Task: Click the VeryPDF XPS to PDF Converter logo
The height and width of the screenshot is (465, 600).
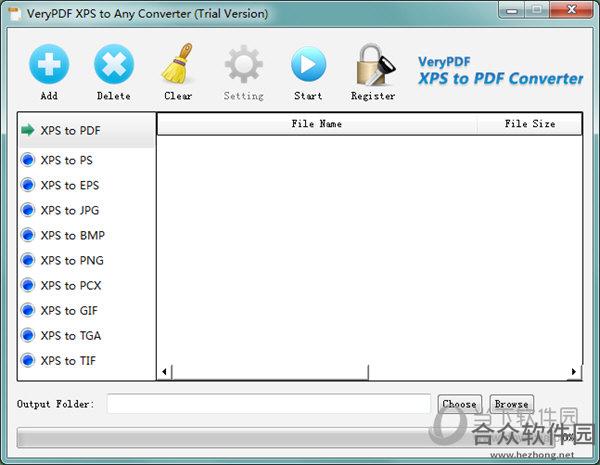Action: (500, 71)
